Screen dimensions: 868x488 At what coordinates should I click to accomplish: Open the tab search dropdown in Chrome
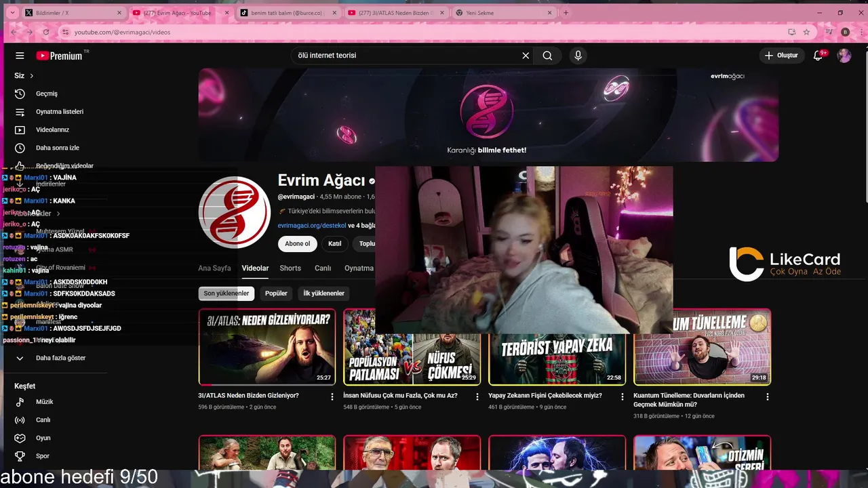tap(13, 13)
